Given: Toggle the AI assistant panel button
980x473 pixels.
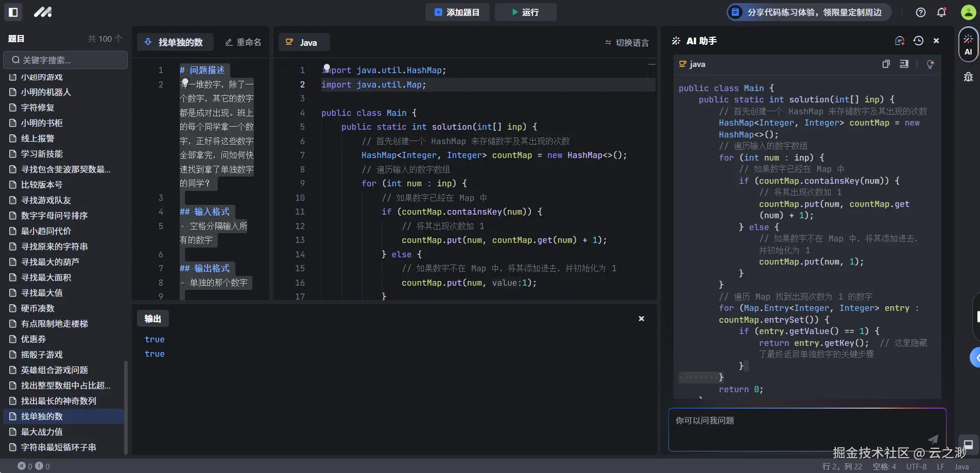Looking at the screenshot, I should [x=968, y=45].
